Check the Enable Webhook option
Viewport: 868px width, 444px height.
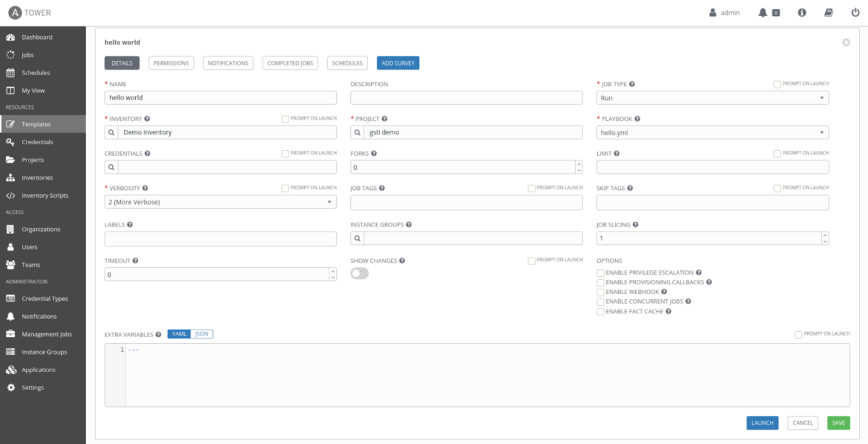pyautogui.click(x=601, y=292)
